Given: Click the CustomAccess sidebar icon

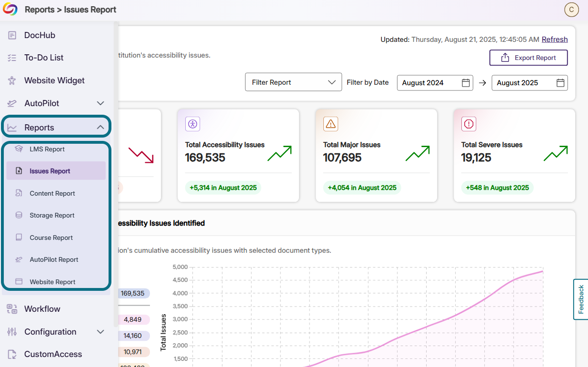Looking at the screenshot, I should [x=12, y=354].
